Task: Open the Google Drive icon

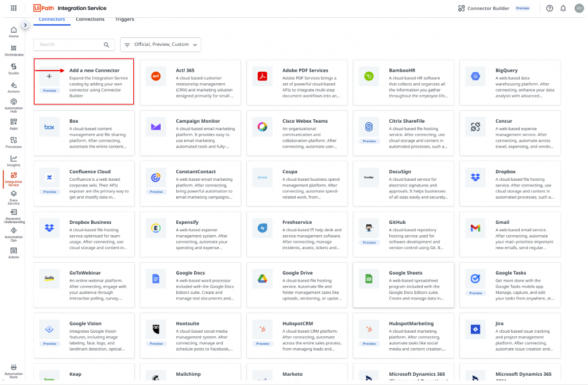Action: (x=262, y=278)
